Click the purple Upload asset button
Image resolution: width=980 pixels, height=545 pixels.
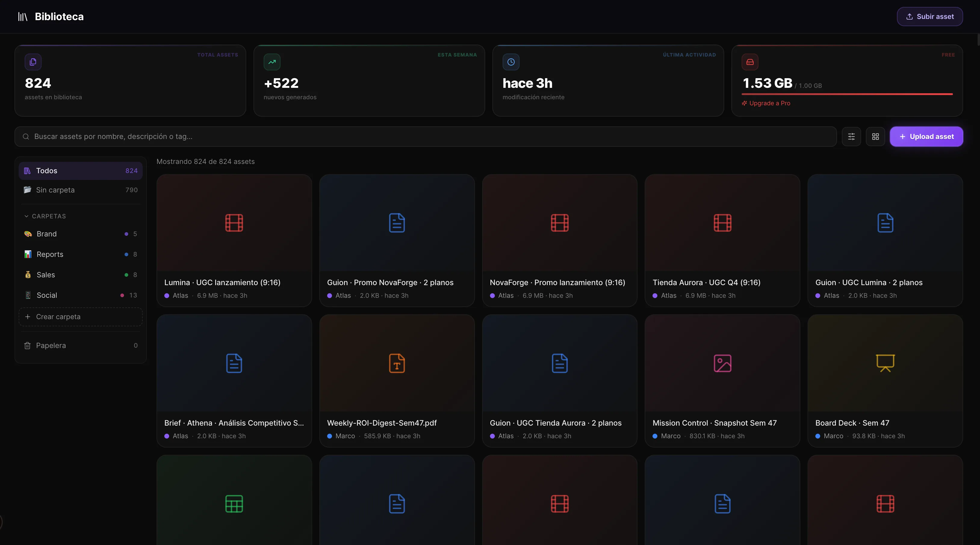(x=926, y=137)
